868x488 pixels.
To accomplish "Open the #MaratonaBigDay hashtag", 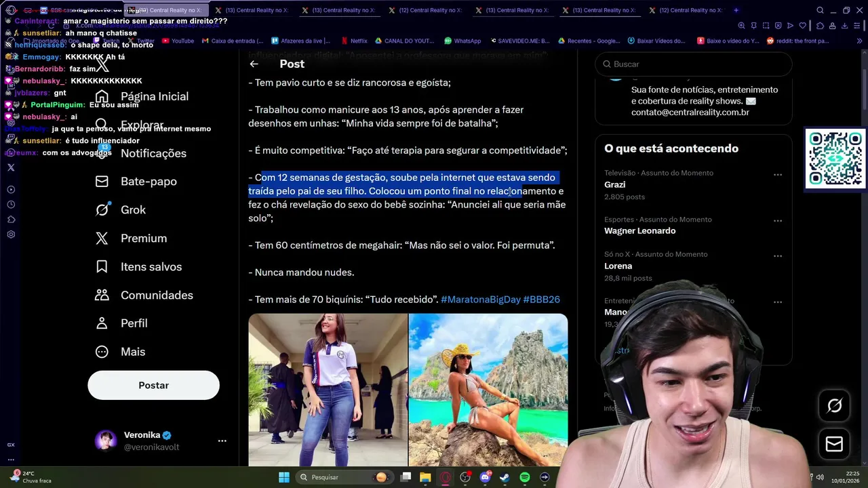I will point(480,300).
